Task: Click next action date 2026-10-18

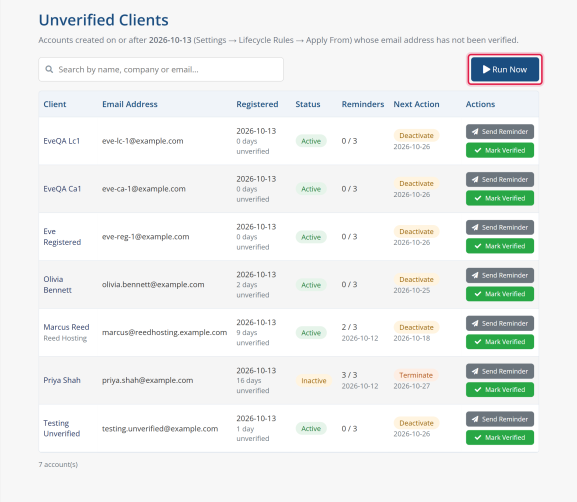Action: tap(411, 338)
